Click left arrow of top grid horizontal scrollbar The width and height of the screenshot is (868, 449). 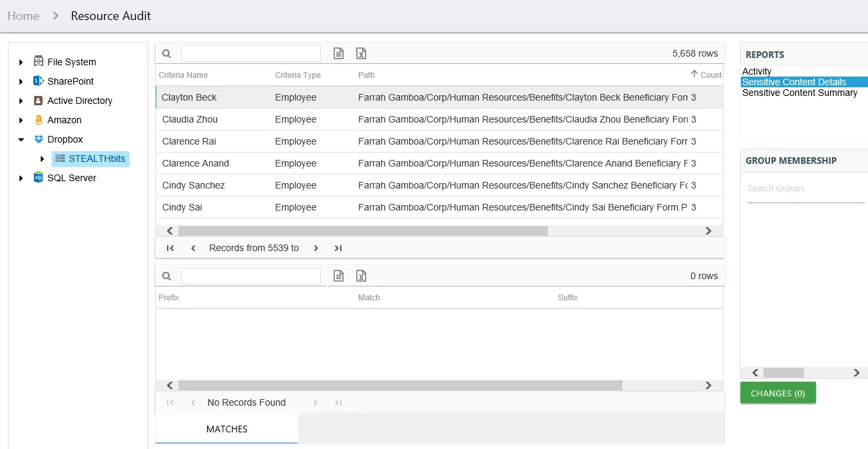point(170,230)
